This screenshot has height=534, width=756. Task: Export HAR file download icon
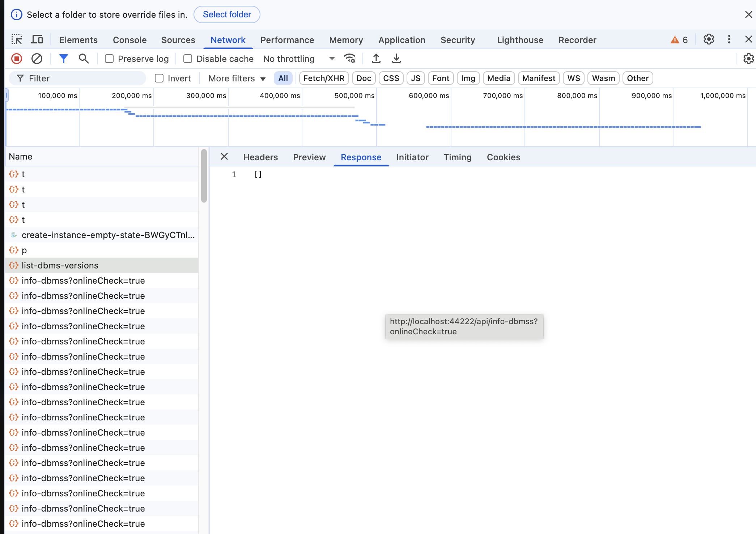[396, 59]
